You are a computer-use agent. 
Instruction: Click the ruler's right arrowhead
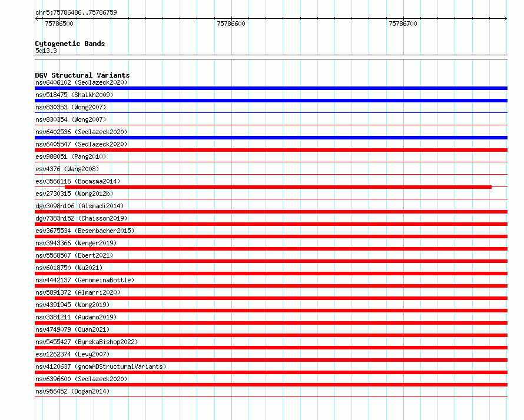click(x=506, y=19)
